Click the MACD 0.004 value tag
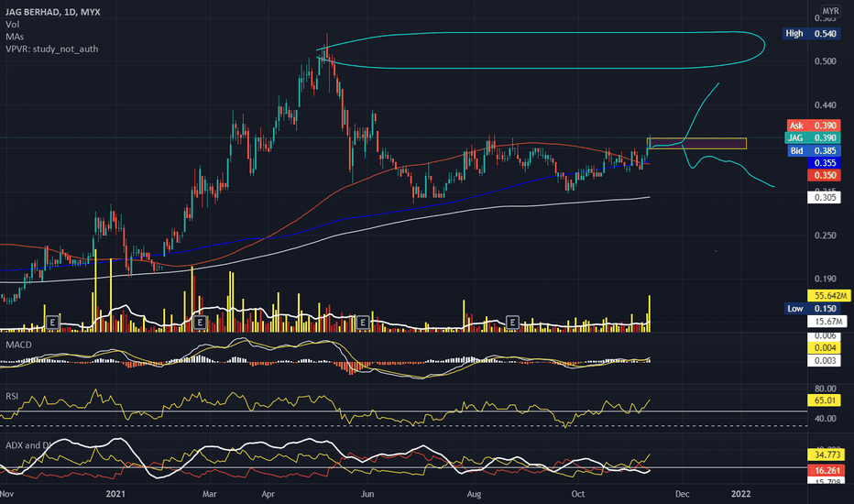 click(x=824, y=347)
